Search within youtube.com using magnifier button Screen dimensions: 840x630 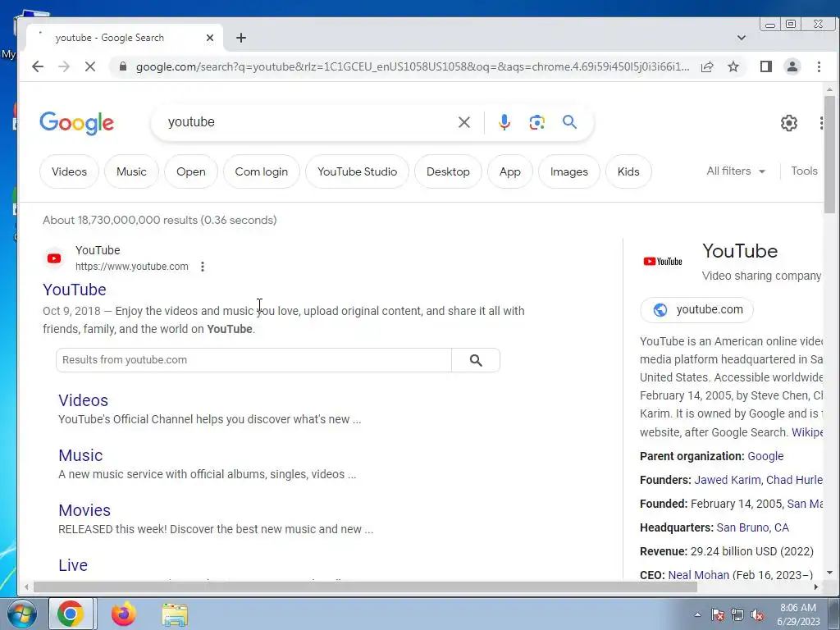coord(476,360)
